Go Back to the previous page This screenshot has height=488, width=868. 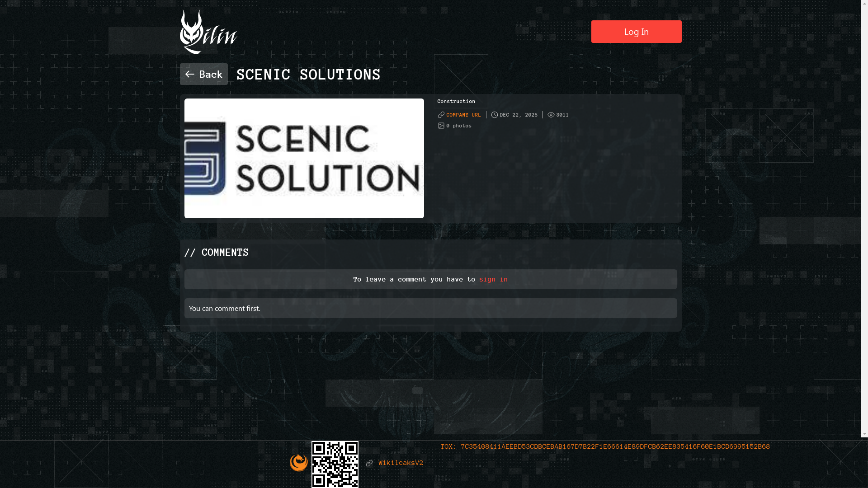click(x=204, y=74)
